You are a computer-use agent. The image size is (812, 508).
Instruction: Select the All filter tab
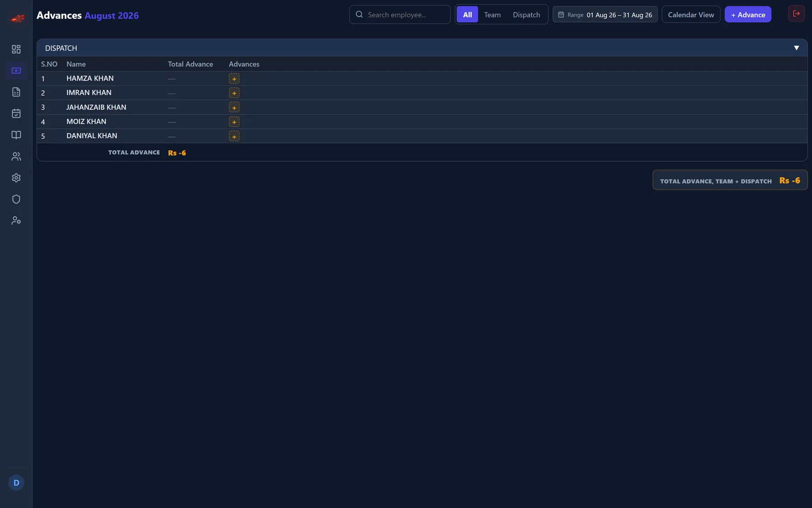467,14
